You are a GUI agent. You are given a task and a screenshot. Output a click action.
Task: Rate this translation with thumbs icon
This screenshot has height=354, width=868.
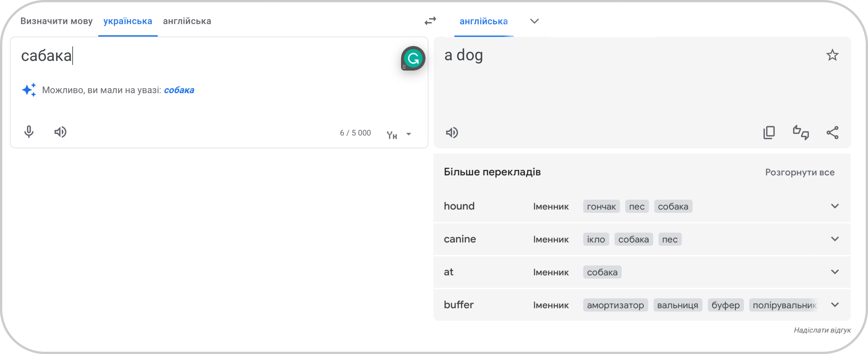click(801, 132)
